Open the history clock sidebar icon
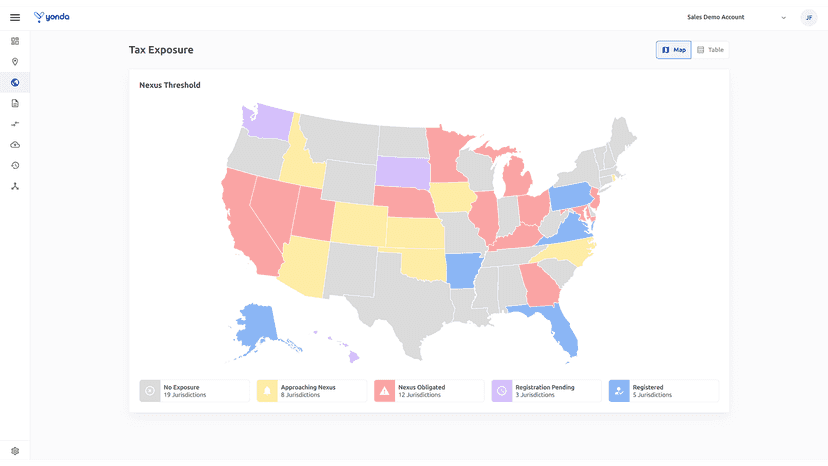Screen dimensions: 828x466 coord(15,165)
